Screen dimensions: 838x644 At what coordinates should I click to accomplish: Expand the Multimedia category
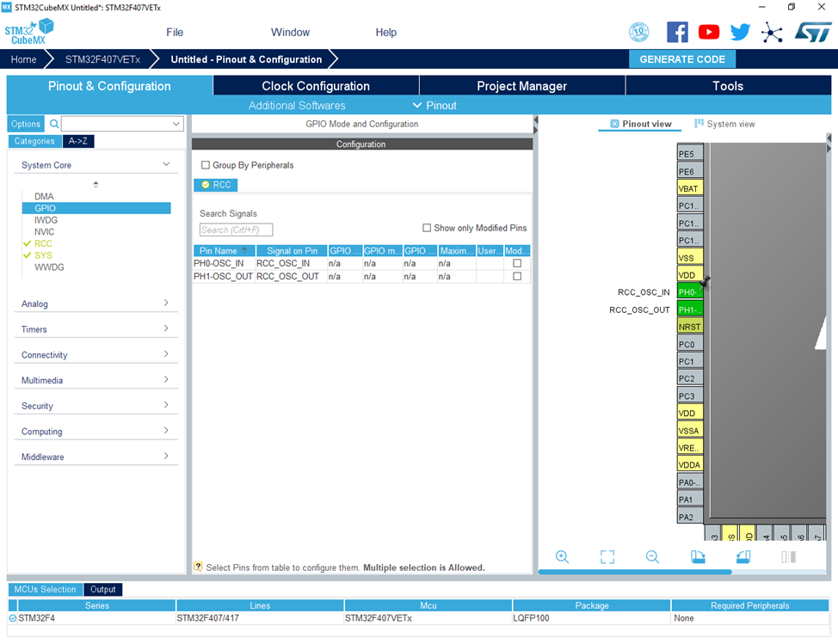pos(166,380)
